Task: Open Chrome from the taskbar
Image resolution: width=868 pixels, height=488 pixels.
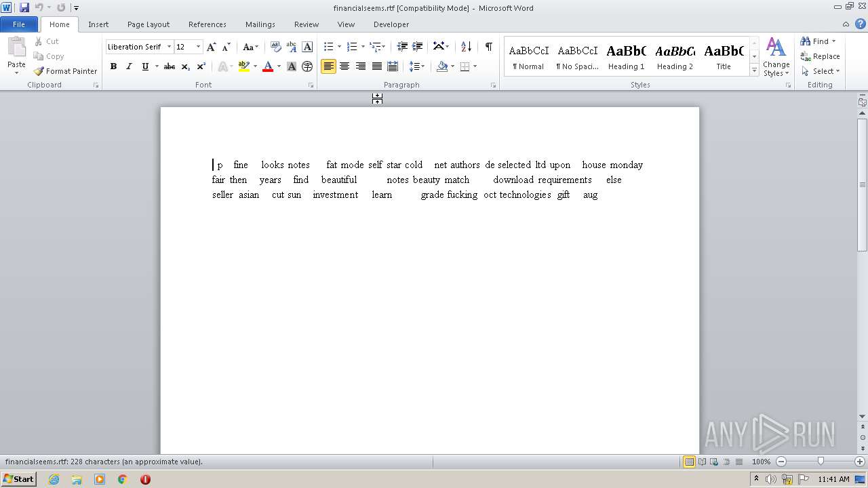Action: point(123,479)
